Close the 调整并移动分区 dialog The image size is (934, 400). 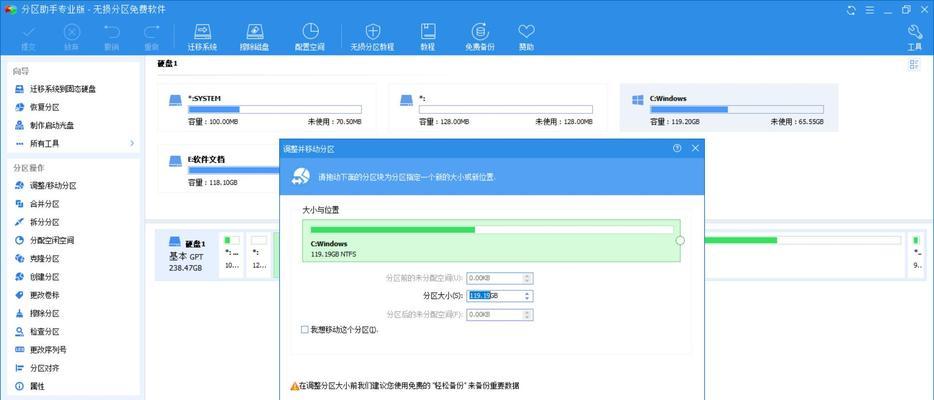695,148
